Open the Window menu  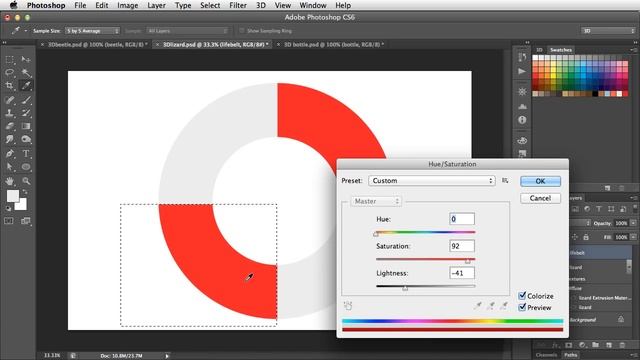313,5
